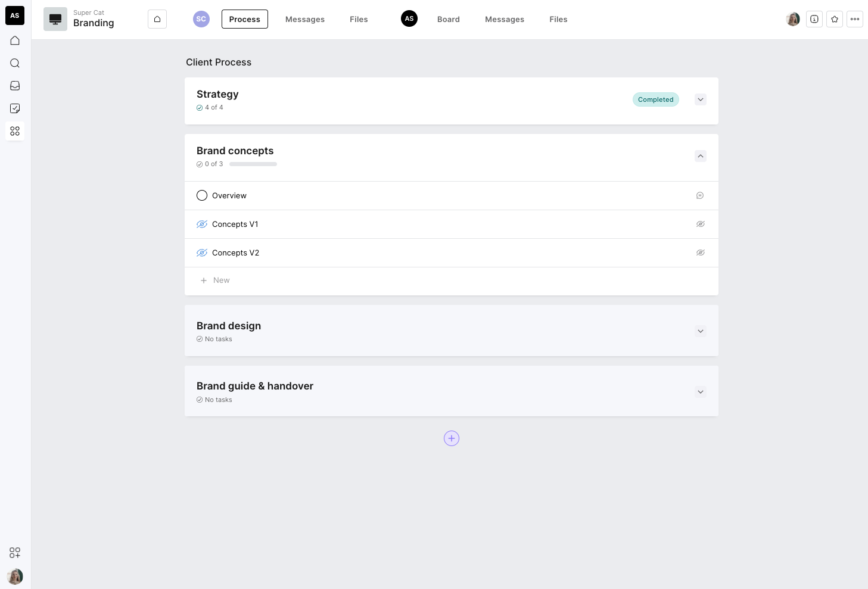Click the home icon button beside Branding
The width and height of the screenshot is (868, 589).
157,19
